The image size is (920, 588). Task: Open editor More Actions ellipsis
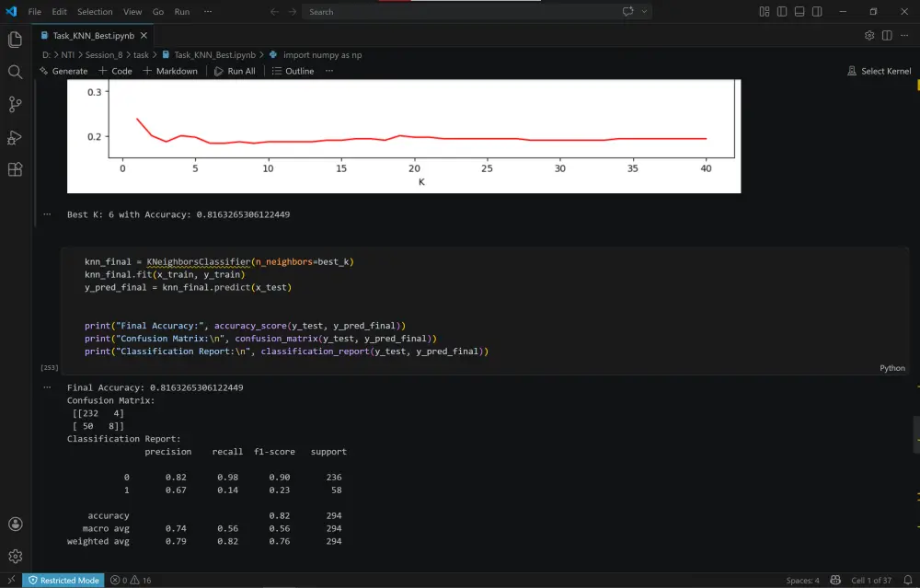904,35
